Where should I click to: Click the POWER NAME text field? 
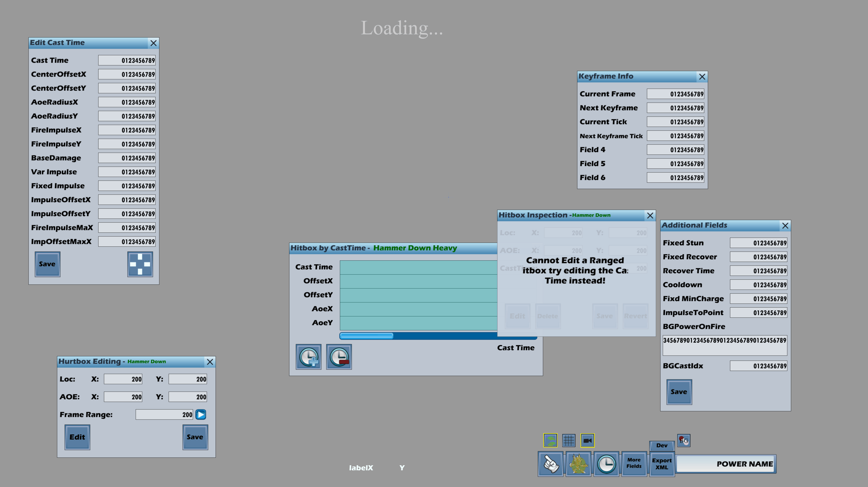[x=725, y=464]
